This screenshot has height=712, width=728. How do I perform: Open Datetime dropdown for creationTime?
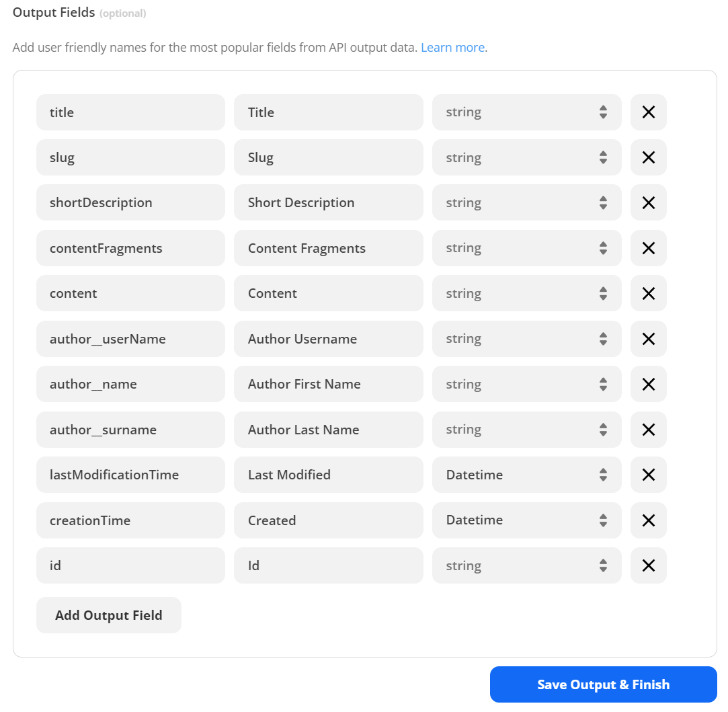pos(526,520)
